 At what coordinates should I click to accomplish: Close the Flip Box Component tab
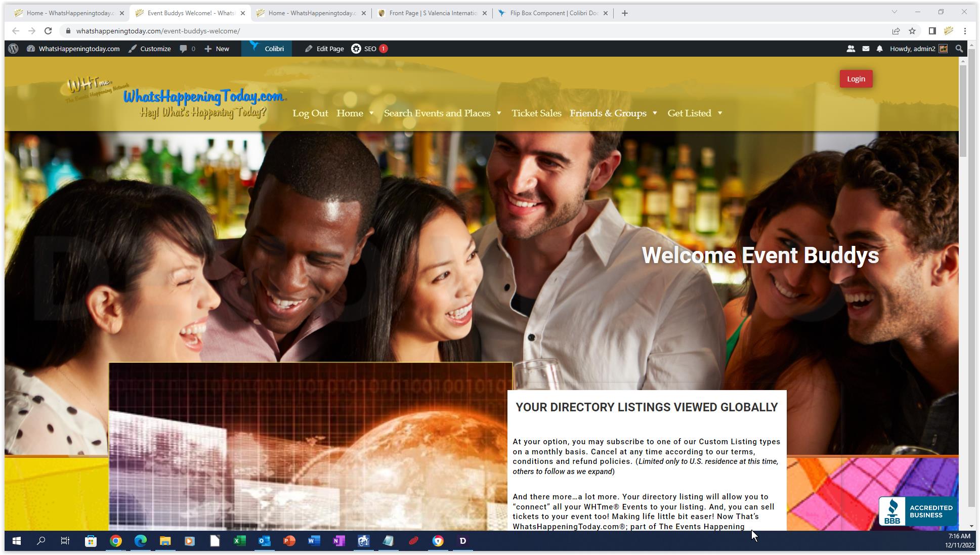606,13
